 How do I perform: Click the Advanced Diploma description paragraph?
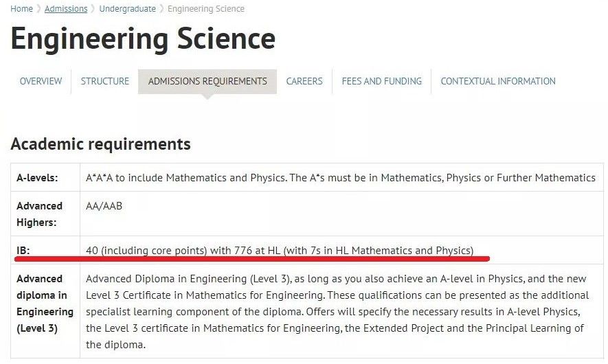coord(337,312)
